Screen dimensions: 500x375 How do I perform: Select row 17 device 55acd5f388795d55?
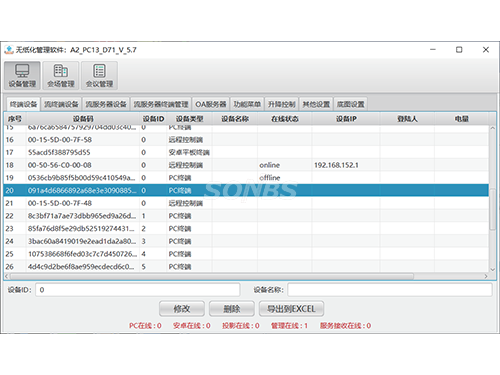(247, 152)
